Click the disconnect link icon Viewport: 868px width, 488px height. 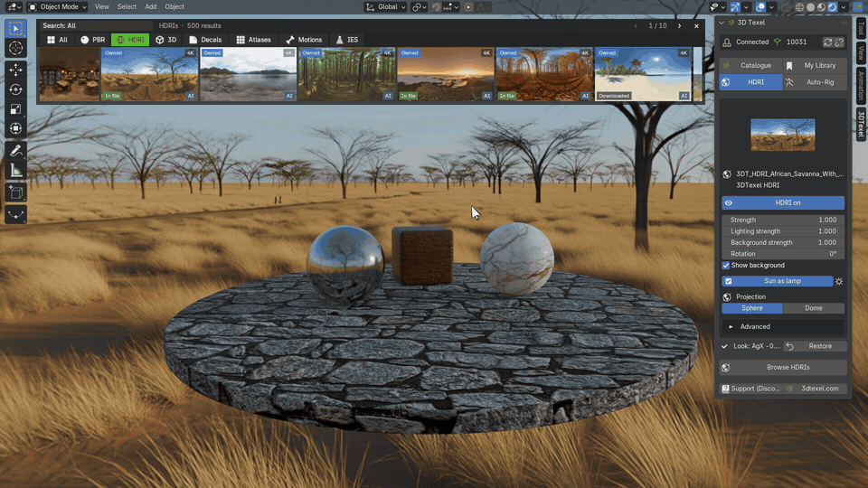tap(839, 42)
